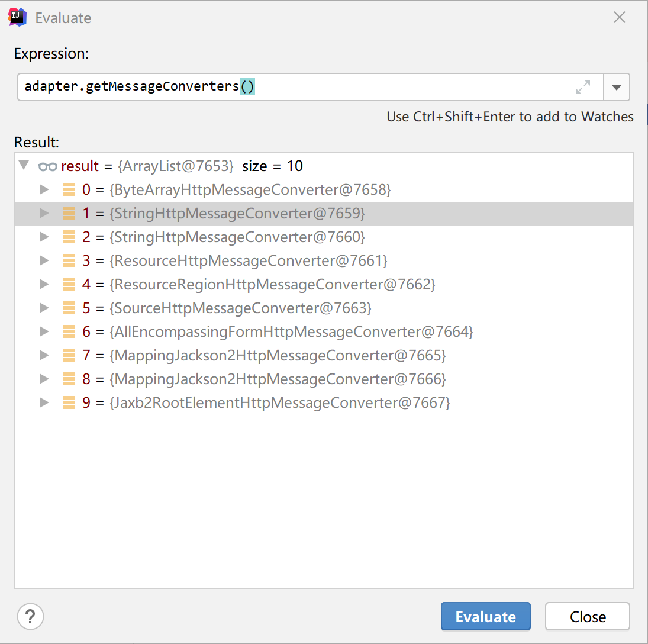Expand element 6 AllEncompassingFormHttpMessageConverter
Screen dimensions: 648x644
click(x=43, y=332)
